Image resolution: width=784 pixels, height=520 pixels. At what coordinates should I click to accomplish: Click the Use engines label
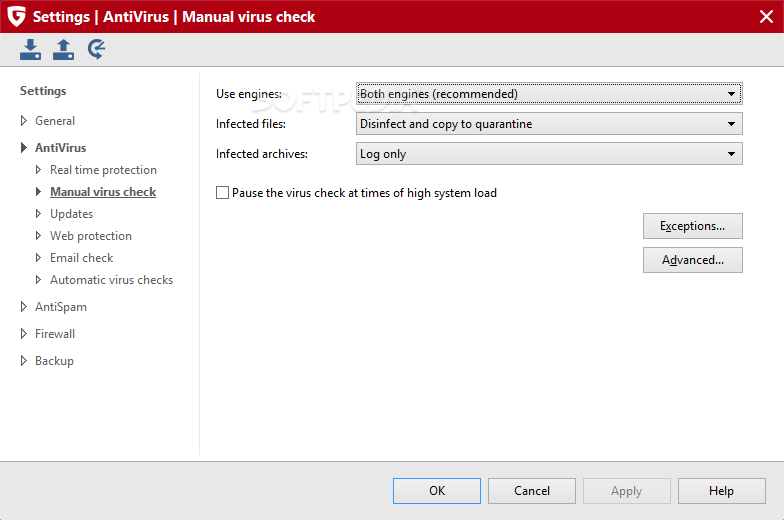[249, 94]
